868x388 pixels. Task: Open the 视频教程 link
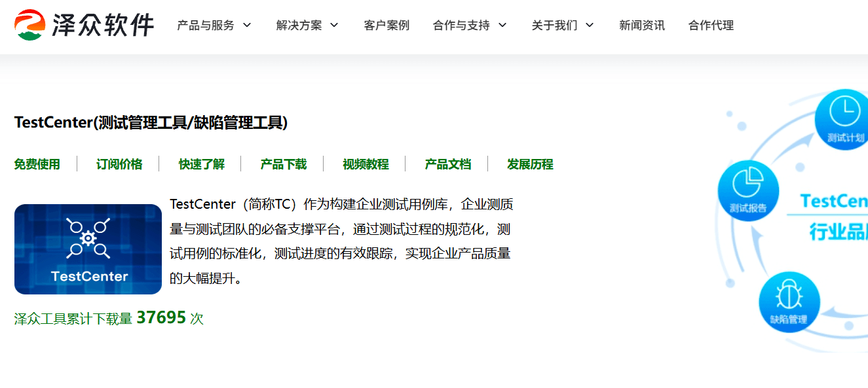click(x=366, y=164)
